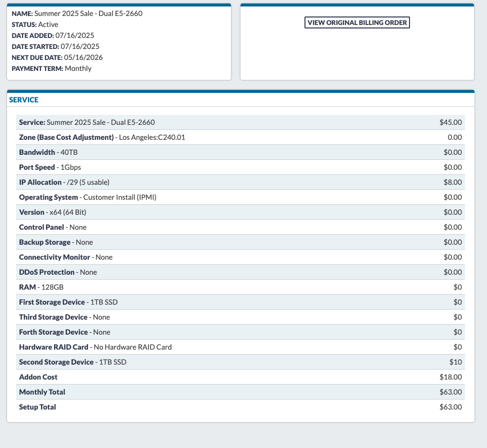Viewport: 487px width, 448px height.
Task: Click the Second Storage Device $10 price
Action: [x=455, y=362]
